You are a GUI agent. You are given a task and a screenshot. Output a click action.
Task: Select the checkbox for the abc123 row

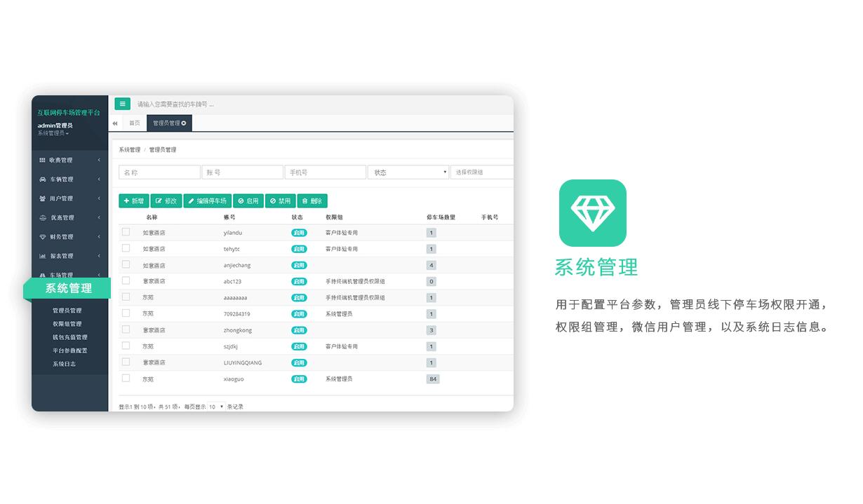click(x=126, y=280)
